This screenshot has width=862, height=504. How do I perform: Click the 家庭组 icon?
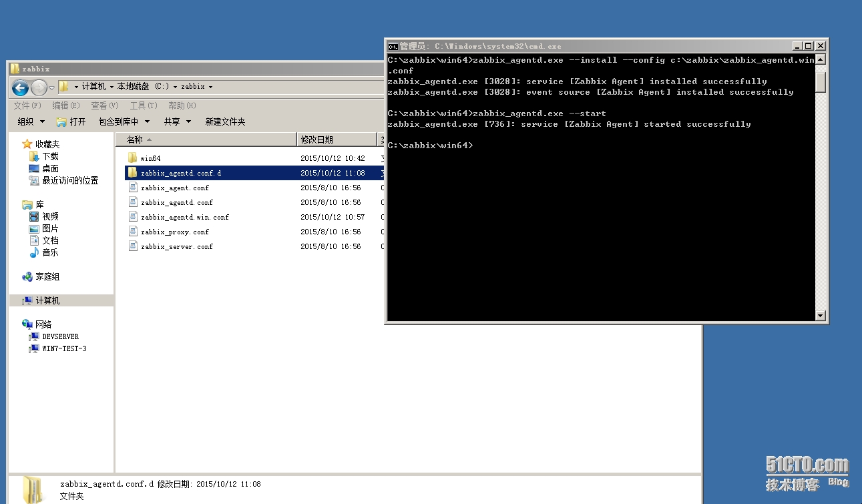27,276
